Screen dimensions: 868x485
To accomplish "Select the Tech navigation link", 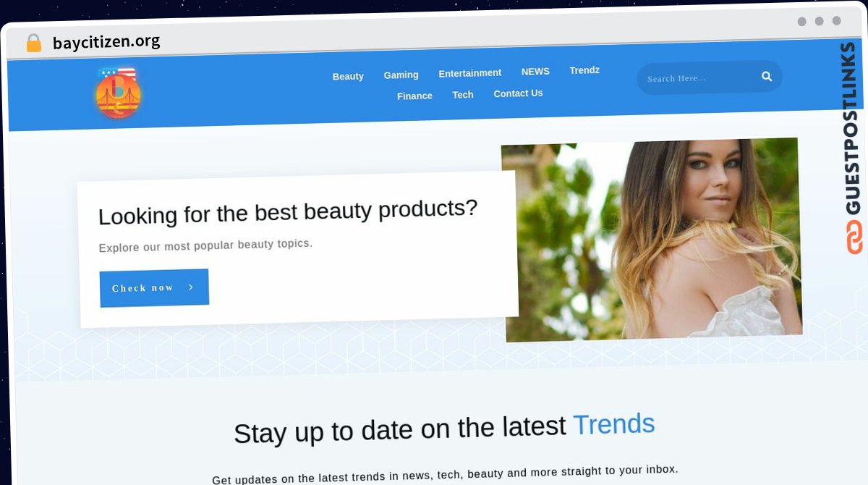I will point(463,95).
